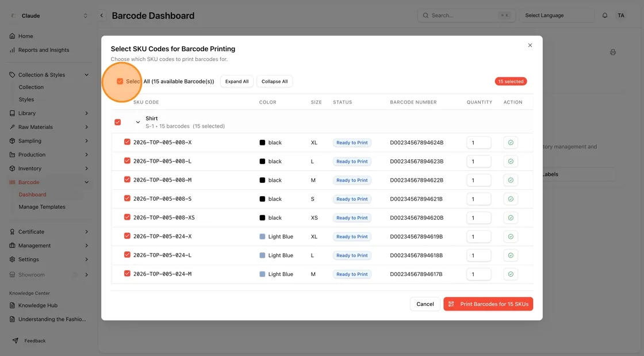
Task: Click the Production folder icon
Action: pos(12,155)
